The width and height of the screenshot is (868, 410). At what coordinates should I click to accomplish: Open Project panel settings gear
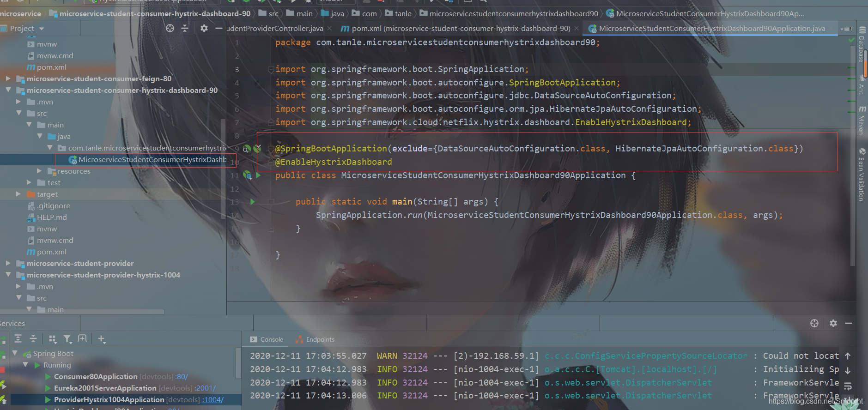[204, 29]
